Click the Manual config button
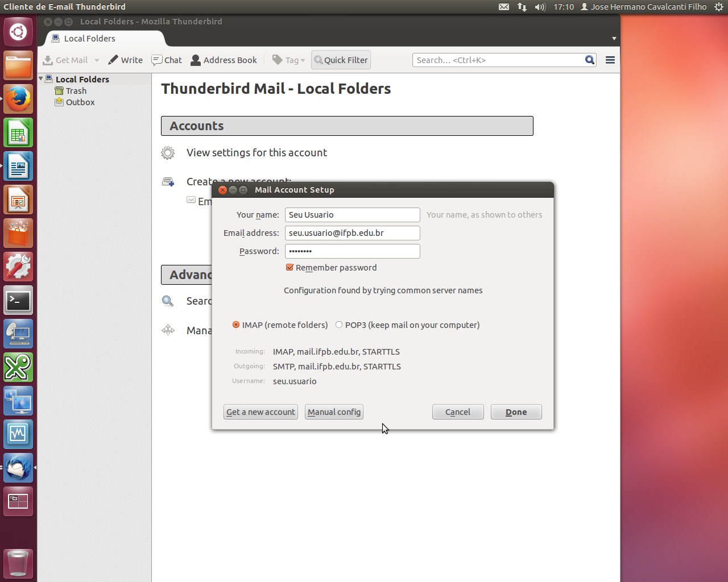 (x=334, y=412)
